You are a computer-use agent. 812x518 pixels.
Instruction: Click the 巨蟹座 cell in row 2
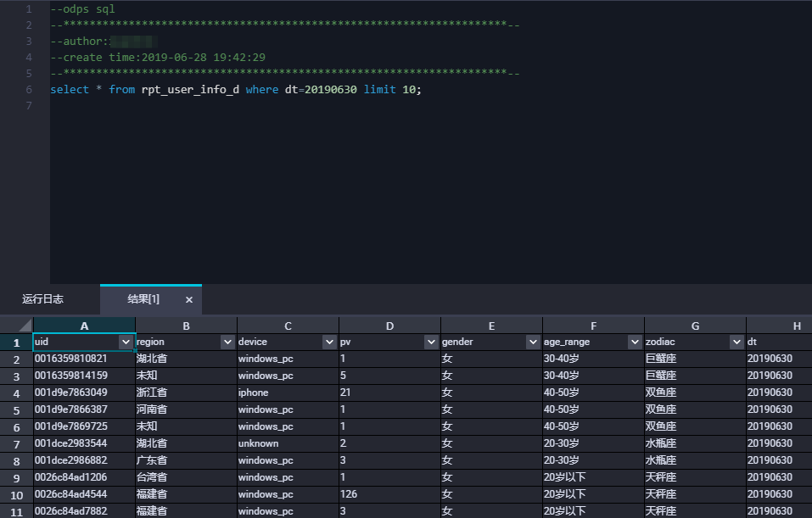click(x=695, y=359)
